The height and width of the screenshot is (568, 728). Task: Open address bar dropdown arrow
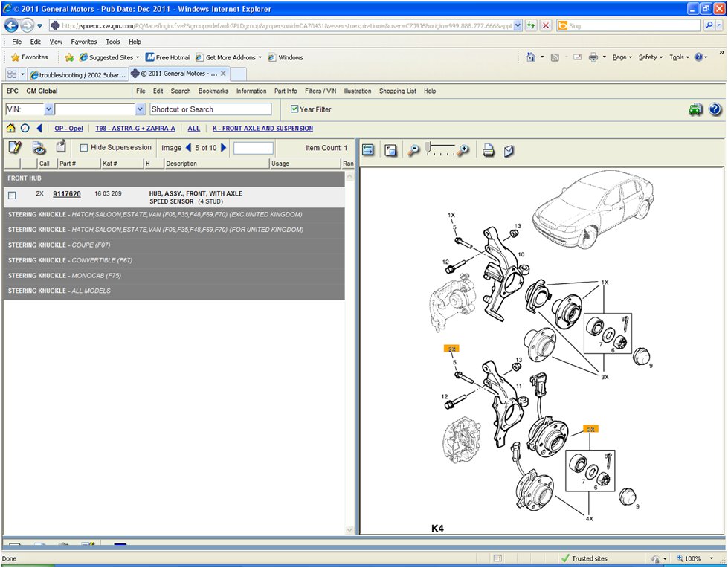(518, 25)
